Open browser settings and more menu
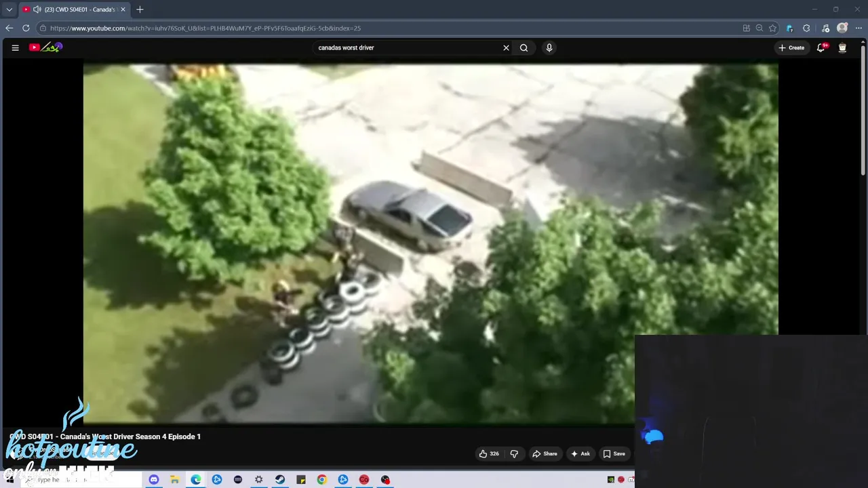Image resolution: width=868 pixels, height=488 pixels. coord(859,28)
